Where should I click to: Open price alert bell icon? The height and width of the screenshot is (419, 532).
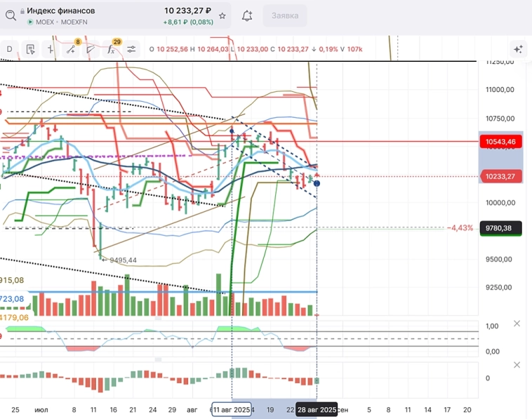(x=246, y=15)
